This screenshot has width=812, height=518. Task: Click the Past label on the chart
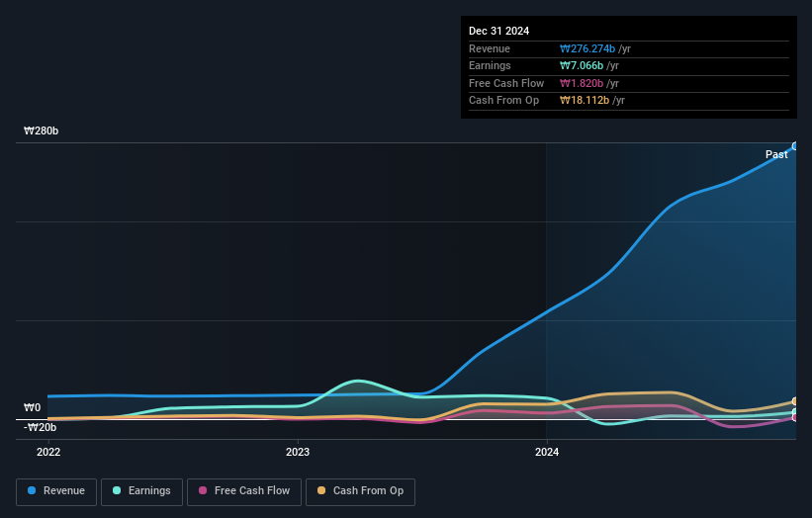click(x=776, y=154)
